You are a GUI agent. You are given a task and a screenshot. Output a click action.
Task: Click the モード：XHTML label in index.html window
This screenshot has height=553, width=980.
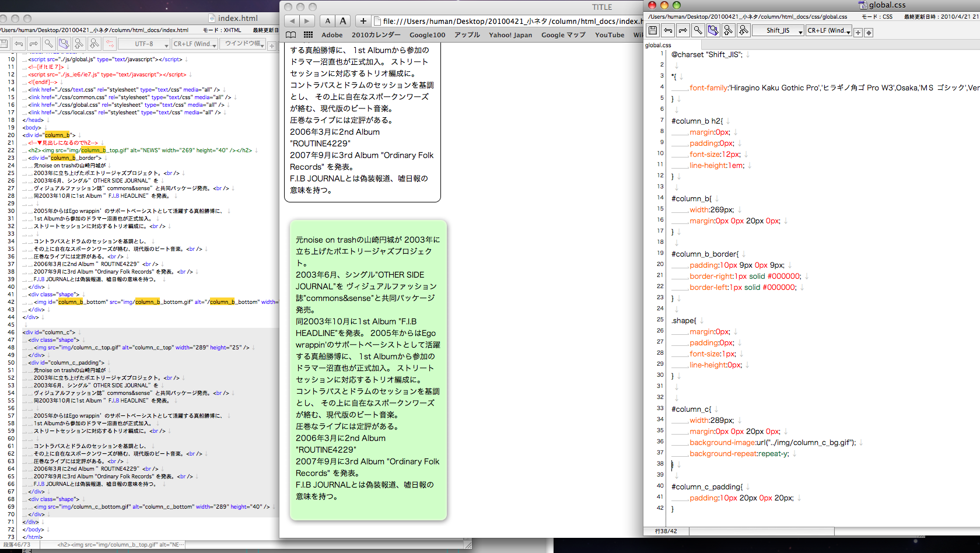[222, 30]
